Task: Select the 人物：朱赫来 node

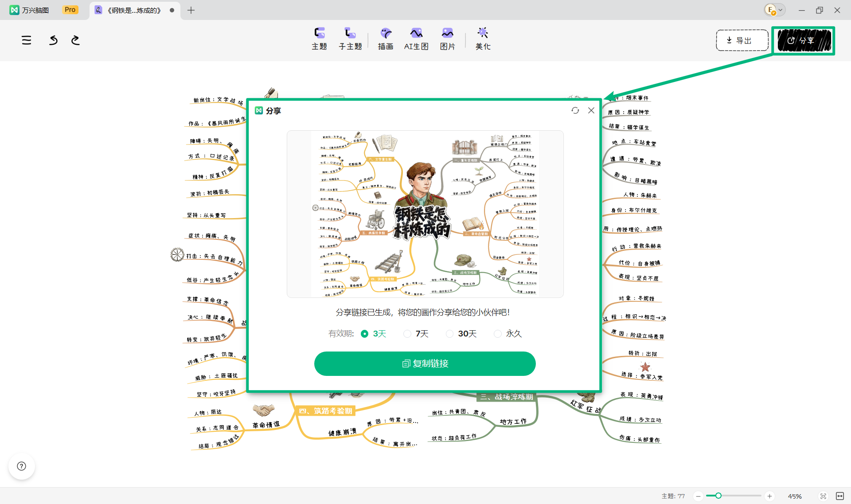Action: [x=640, y=195]
